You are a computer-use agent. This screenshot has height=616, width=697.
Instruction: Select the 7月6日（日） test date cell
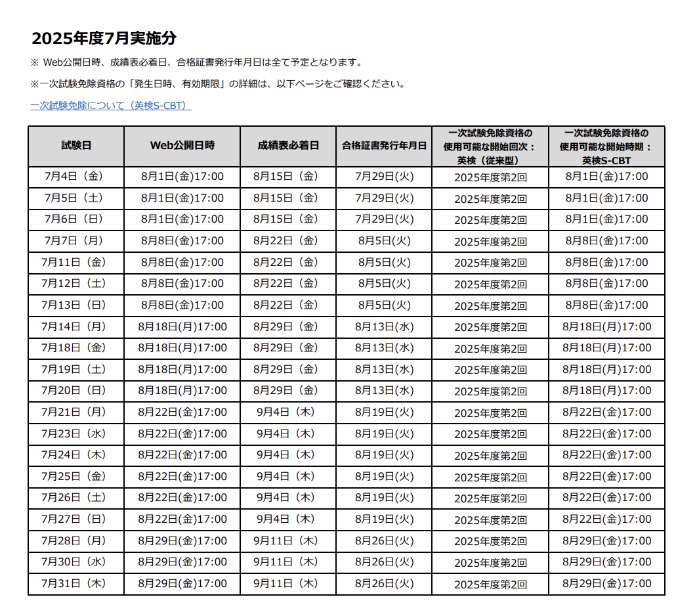76,220
